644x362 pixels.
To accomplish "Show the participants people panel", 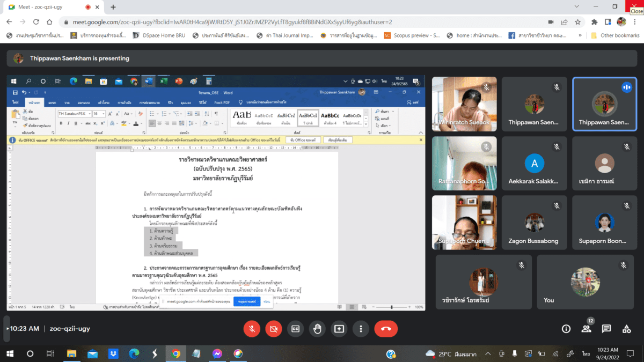I will tap(586, 329).
